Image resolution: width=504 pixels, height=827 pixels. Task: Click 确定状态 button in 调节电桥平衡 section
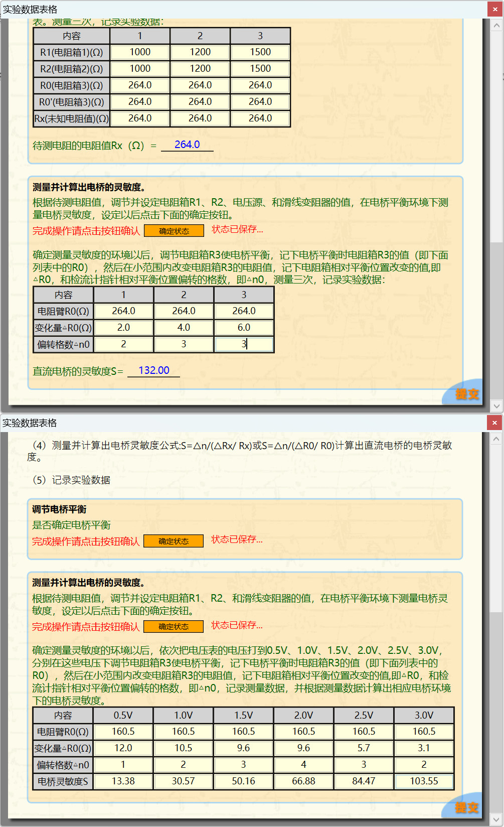pyautogui.click(x=174, y=541)
